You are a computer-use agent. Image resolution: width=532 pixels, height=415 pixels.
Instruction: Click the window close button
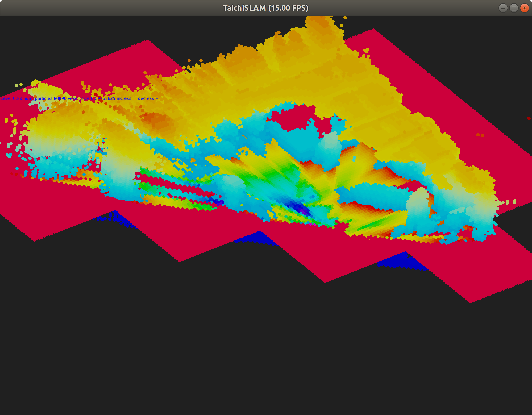click(x=524, y=8)
